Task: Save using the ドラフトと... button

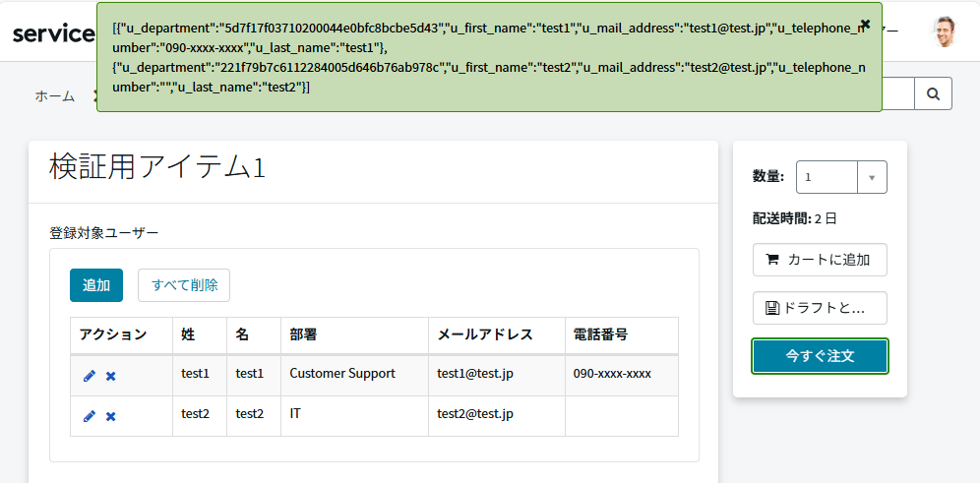Action: [x=820, y=308]
